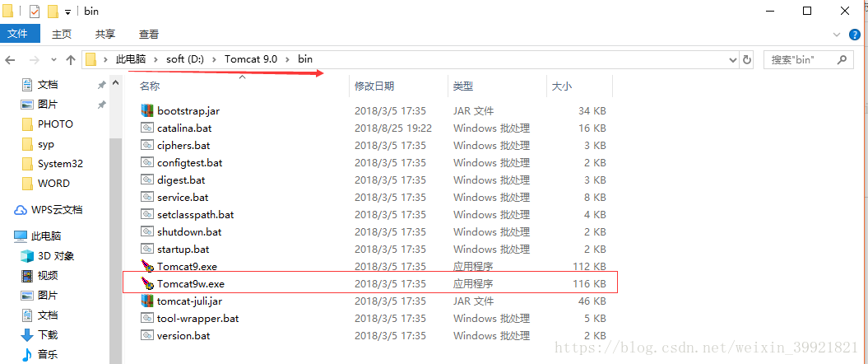Click the shutdown.bat file icon

(x=146, y=231)
